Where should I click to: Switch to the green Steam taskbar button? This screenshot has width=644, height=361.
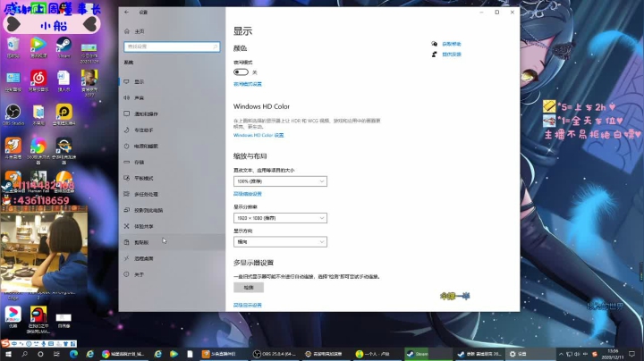click(x=428, y=354)
